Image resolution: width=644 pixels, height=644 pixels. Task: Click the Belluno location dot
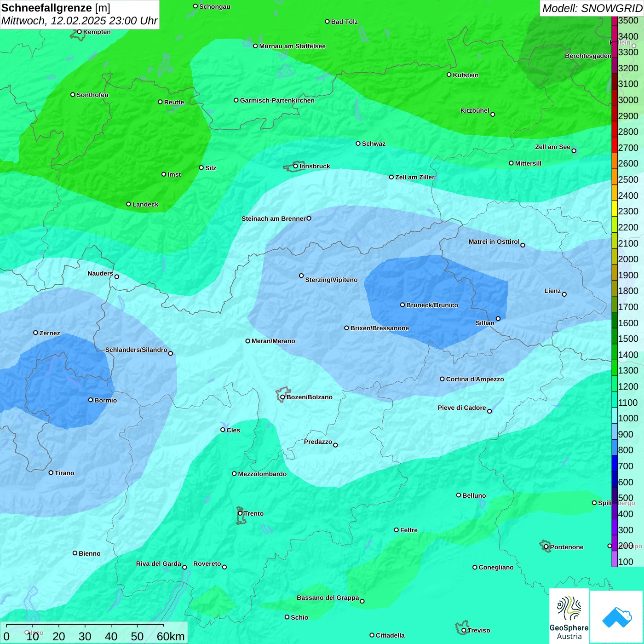[x=459, y=495]
